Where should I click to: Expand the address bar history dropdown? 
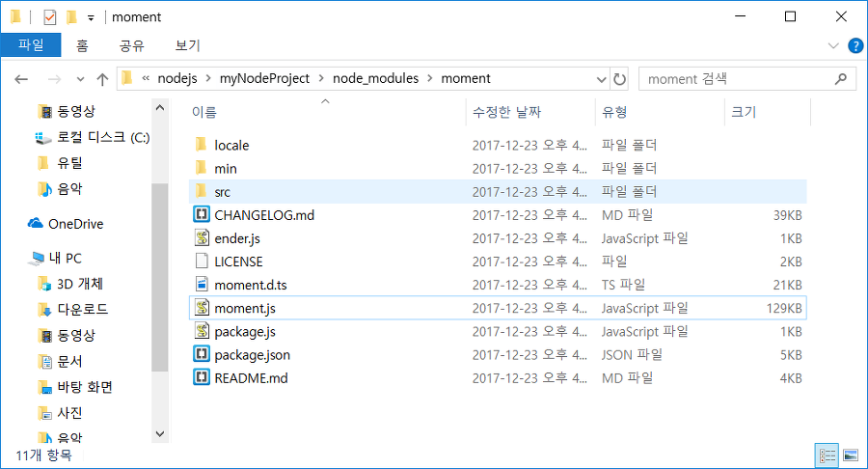click(601, 80)
